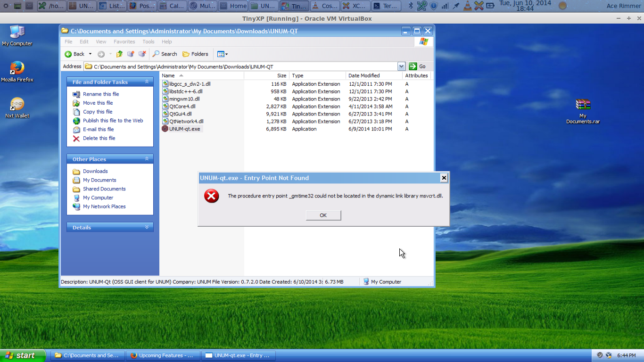
Task: Click E-mail this file
Action: click(99, 129)
